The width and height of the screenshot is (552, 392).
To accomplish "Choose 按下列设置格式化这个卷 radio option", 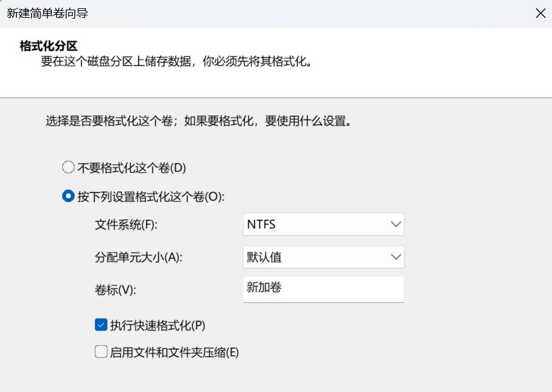I will (x=68, y=197).
